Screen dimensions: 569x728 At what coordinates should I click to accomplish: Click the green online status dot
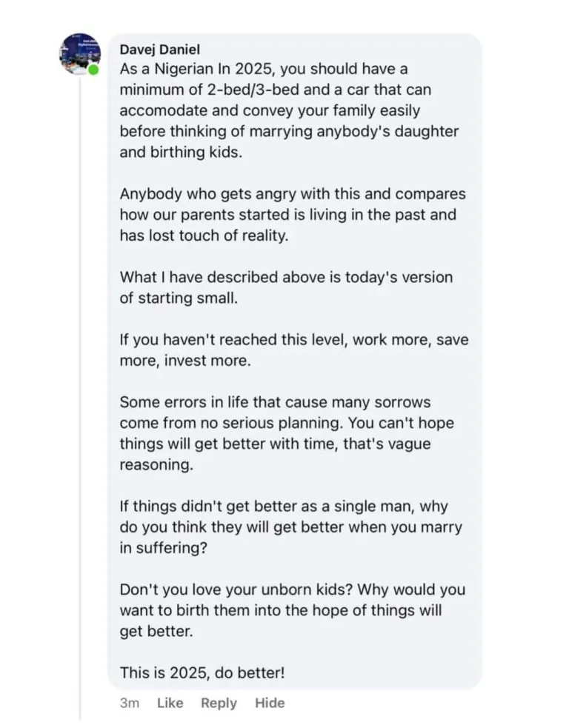pos(94,70)
